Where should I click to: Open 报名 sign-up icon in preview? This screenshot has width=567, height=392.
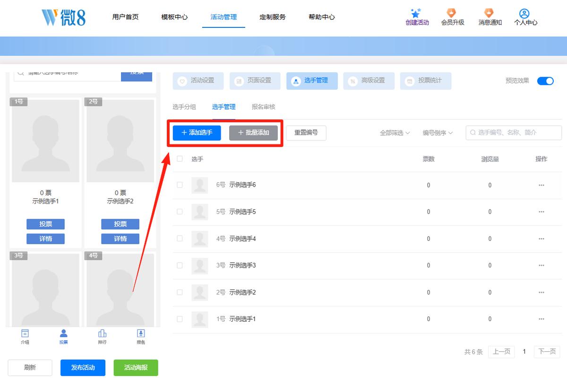[141, 333]
